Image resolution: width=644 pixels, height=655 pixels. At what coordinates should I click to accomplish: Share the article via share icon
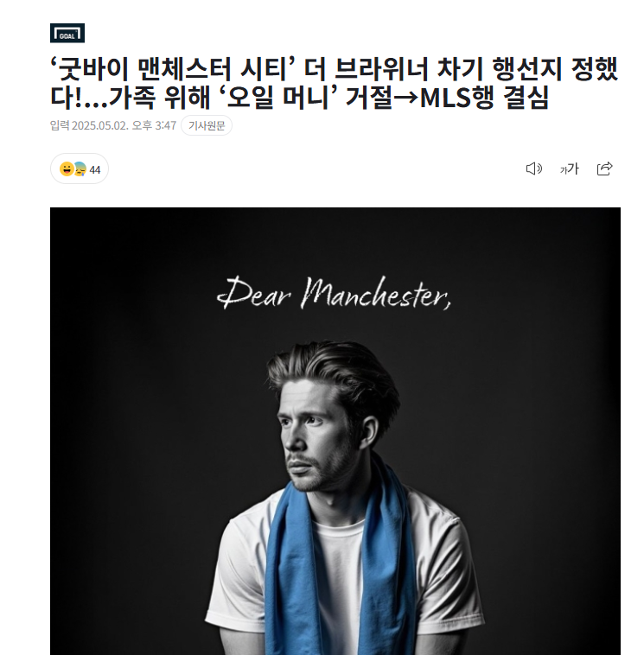tap(605, 169)
